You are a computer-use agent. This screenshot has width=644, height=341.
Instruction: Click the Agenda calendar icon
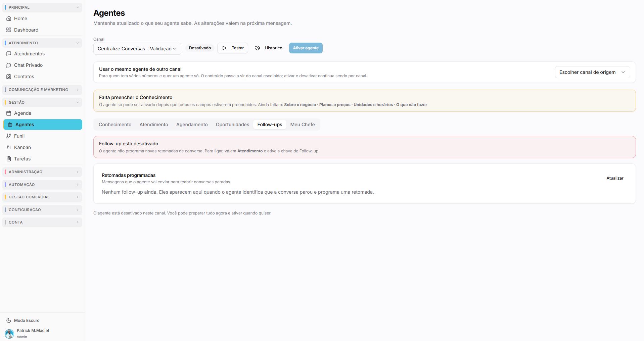[x=9, y=113]
